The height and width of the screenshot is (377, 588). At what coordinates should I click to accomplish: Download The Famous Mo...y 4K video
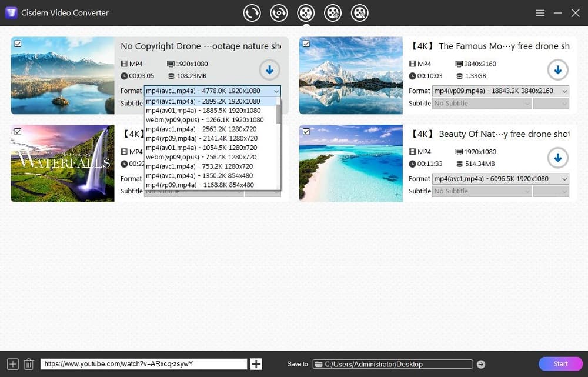[557, 70]
